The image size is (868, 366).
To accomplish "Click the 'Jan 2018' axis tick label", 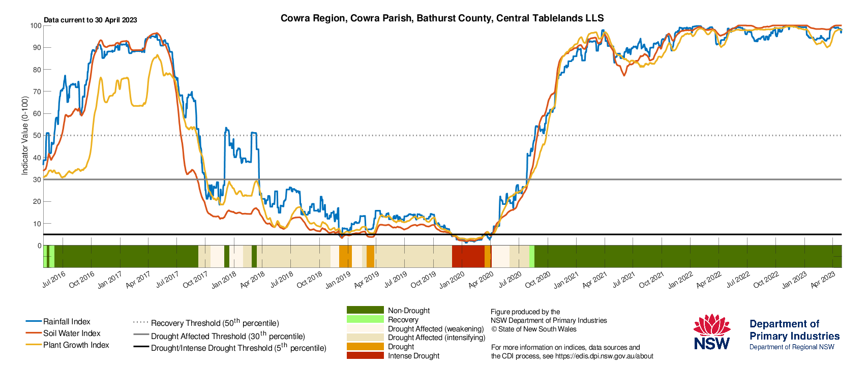I will pos(224,280).
